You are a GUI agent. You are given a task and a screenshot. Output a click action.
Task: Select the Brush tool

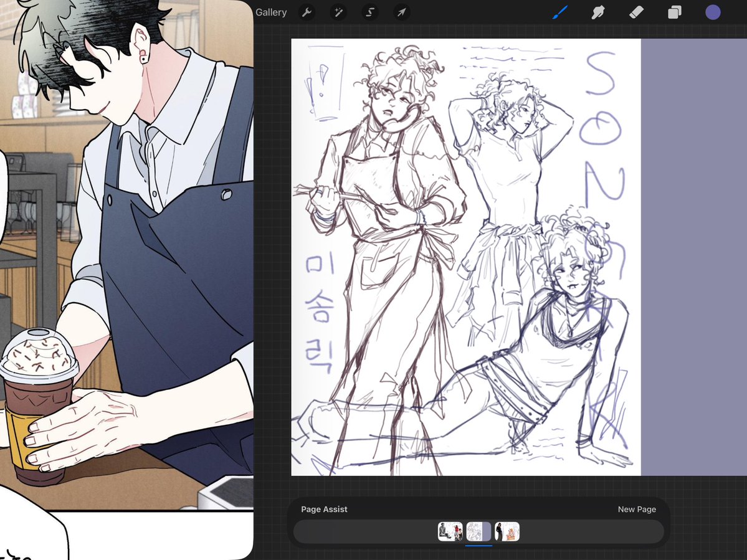559,12
